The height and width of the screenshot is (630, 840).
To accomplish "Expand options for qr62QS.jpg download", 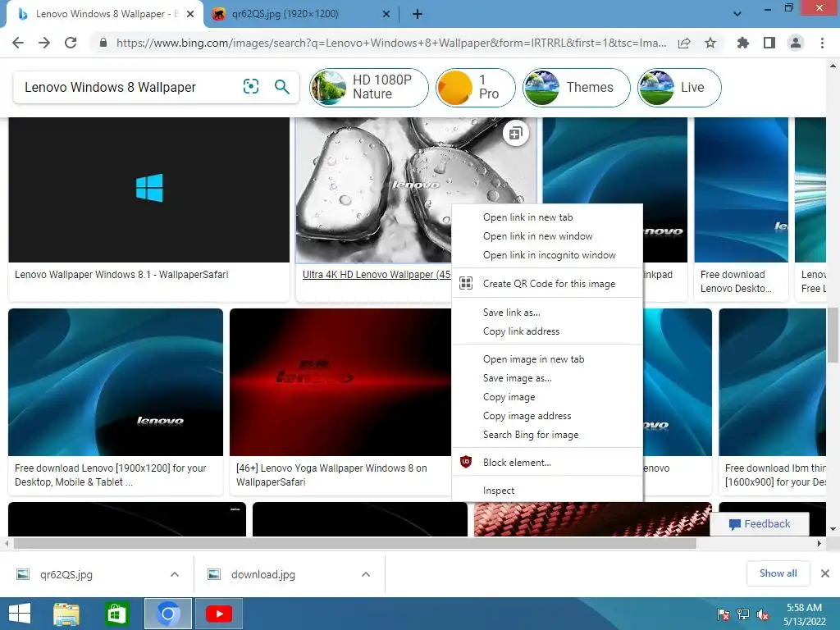I will tap(175, 574).
